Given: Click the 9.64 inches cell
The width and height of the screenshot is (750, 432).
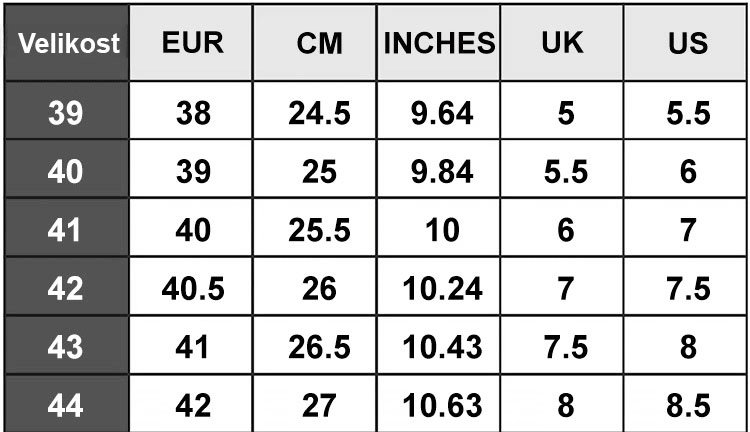Looking at the screenshot, I should point(441,113).
